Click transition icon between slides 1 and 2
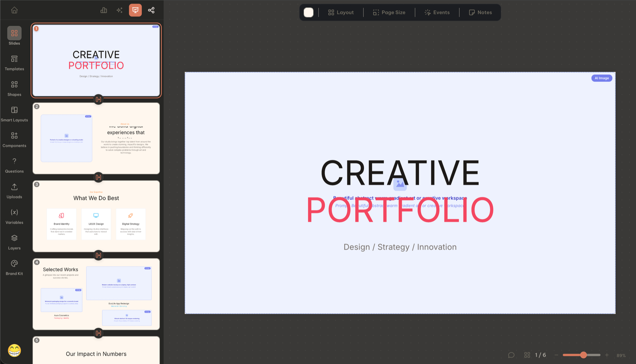This screenshot has height=364, width=636. pyautogui.click(x=98, y=99)
